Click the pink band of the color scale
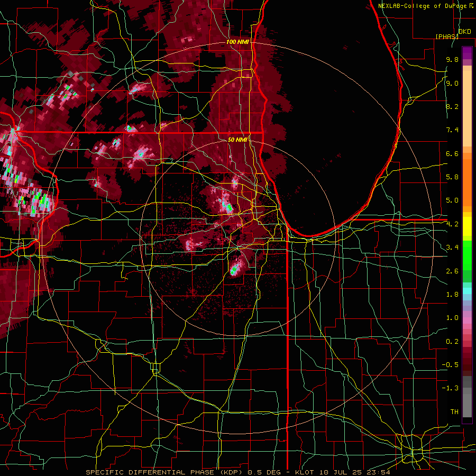This screenshot has height=476, width=476. coord(467,321)
